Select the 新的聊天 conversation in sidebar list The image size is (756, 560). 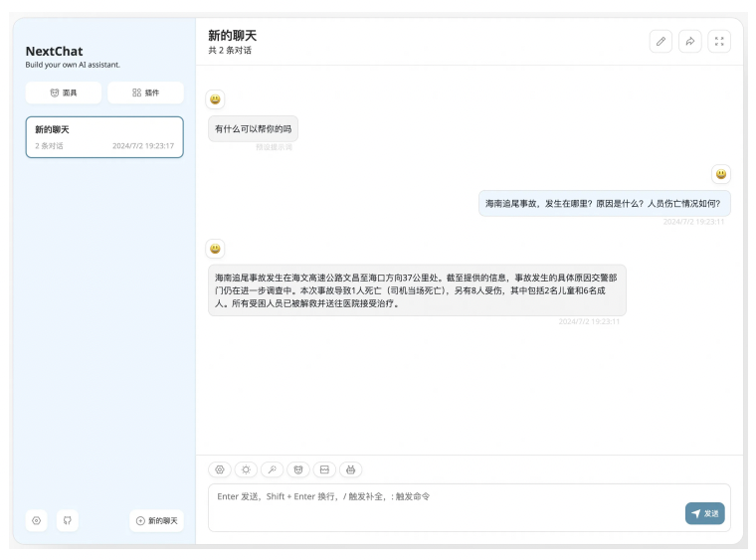point(104,137)
